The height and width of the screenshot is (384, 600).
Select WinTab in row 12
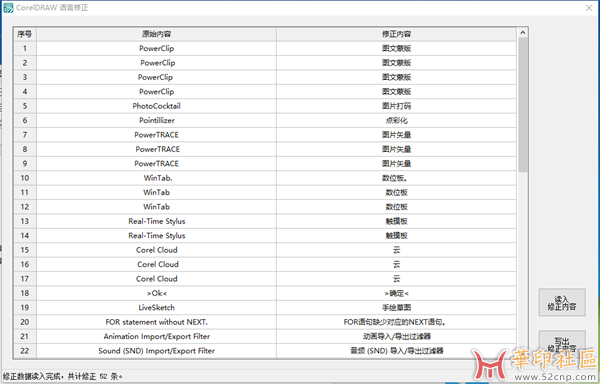click(156, 207)
